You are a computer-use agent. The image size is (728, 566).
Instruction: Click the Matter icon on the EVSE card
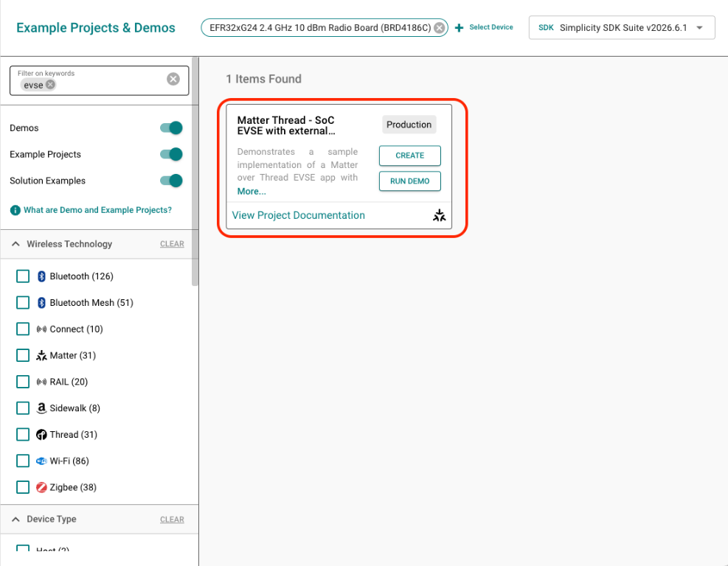click(439, 215)
